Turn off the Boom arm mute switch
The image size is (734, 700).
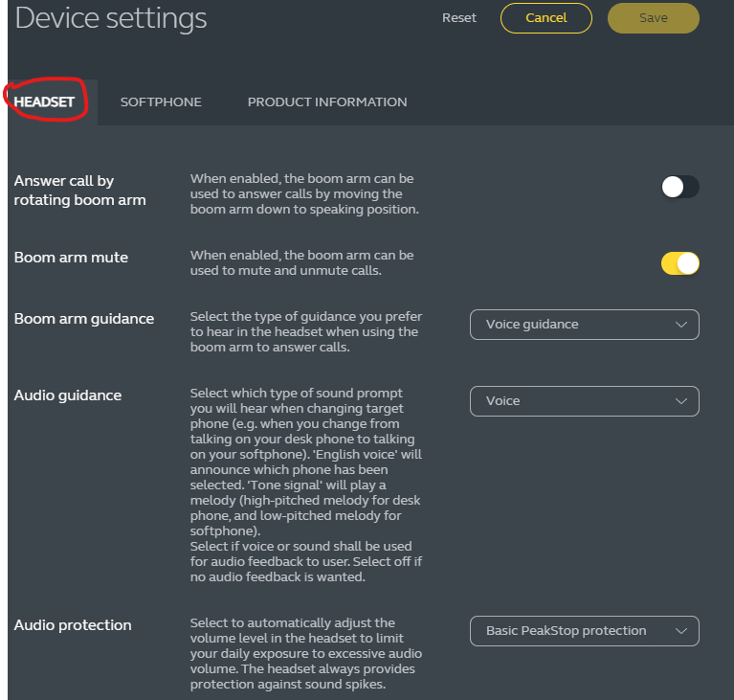pyautogui.click(x=680, y=263)
